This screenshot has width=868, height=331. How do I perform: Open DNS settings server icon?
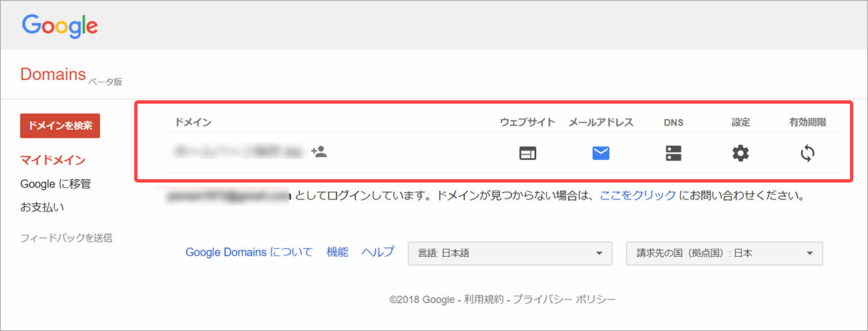point(674,153)
